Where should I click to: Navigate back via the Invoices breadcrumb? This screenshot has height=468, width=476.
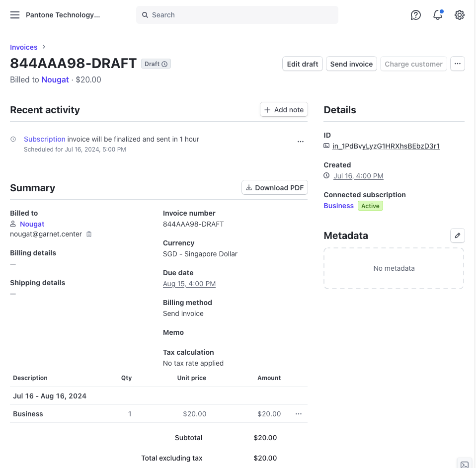[23, 47]
